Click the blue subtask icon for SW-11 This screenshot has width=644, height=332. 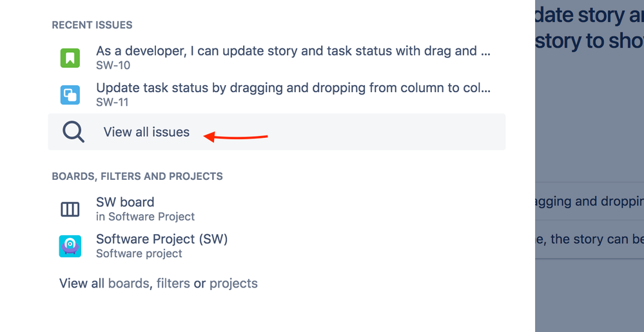coord(70,95)
